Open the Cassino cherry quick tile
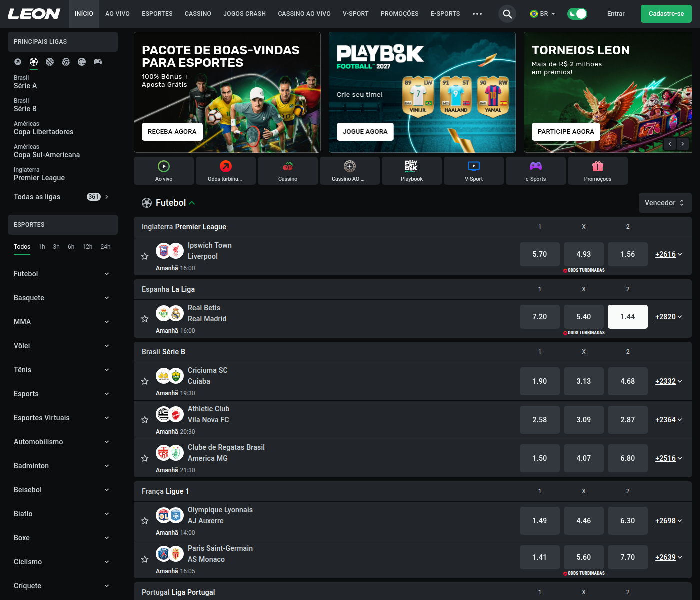This screenshot has width=700, height=600. tap(288, 171)
